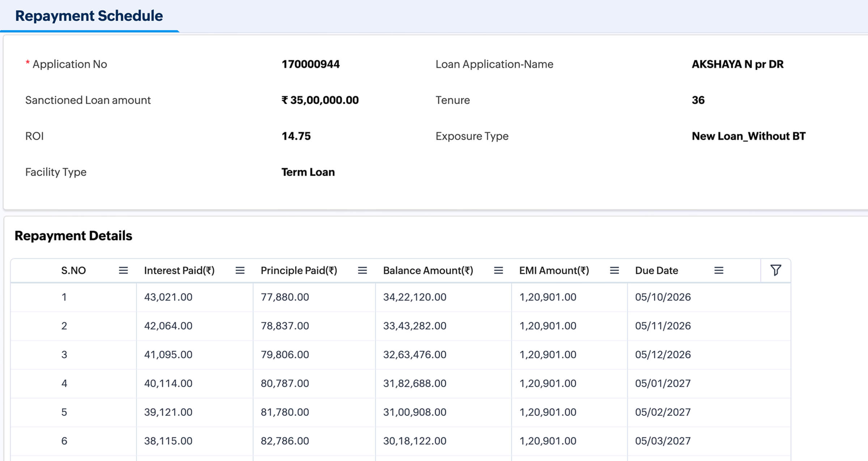Click EMI amount in row 3
This screenshot has height=461, width=868.
tap(548, 354)
